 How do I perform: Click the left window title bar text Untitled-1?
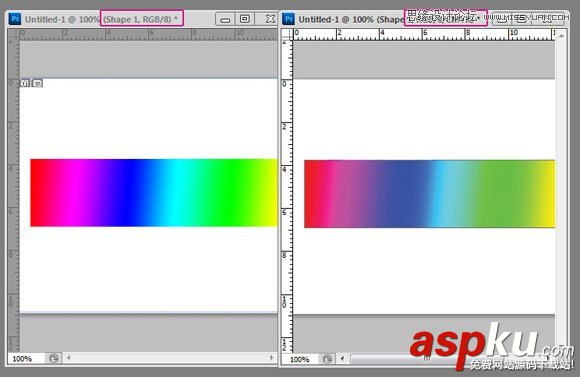click(x=45, y=19)
